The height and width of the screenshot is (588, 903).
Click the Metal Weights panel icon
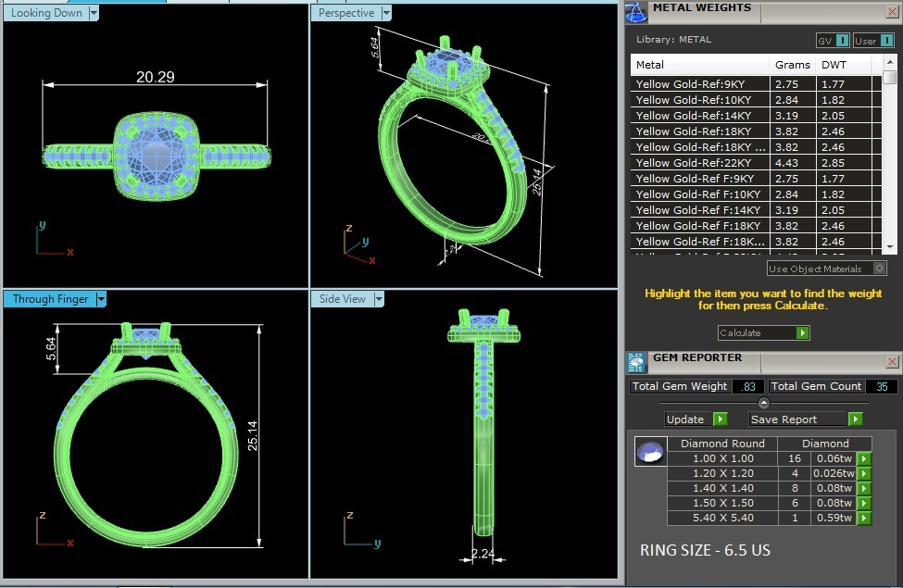pyautogui.click(x=635, y=11)
